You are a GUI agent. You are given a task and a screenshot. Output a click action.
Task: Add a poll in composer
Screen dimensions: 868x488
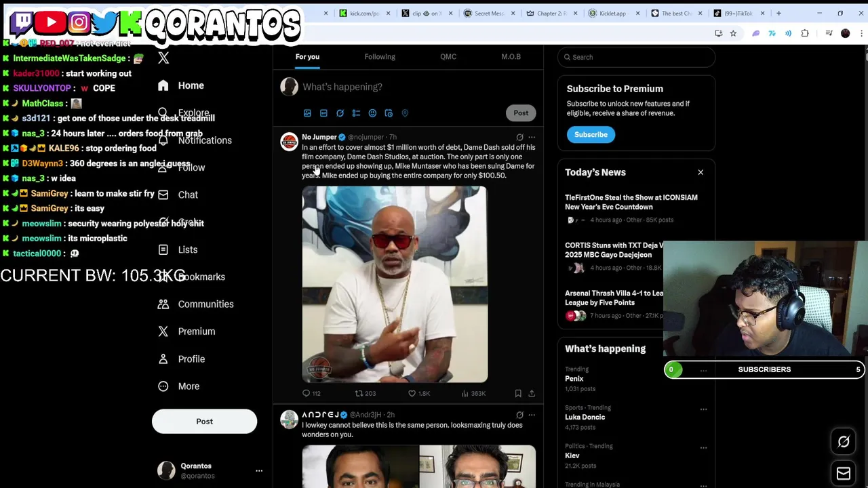coord(356,113)
